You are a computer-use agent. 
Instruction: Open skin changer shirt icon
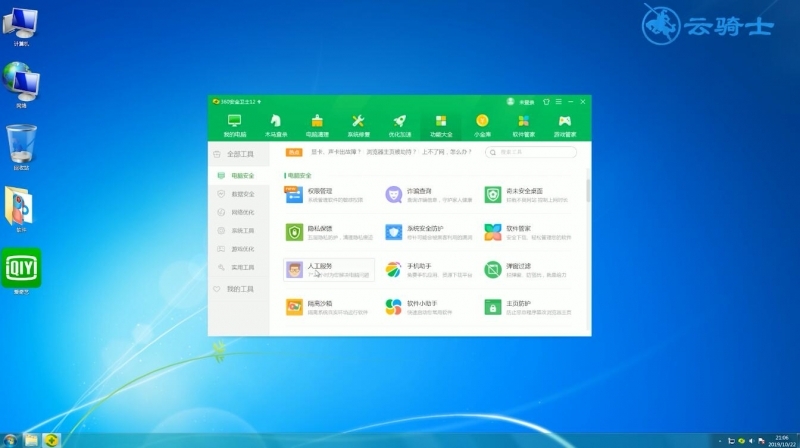tap(546, 102)
